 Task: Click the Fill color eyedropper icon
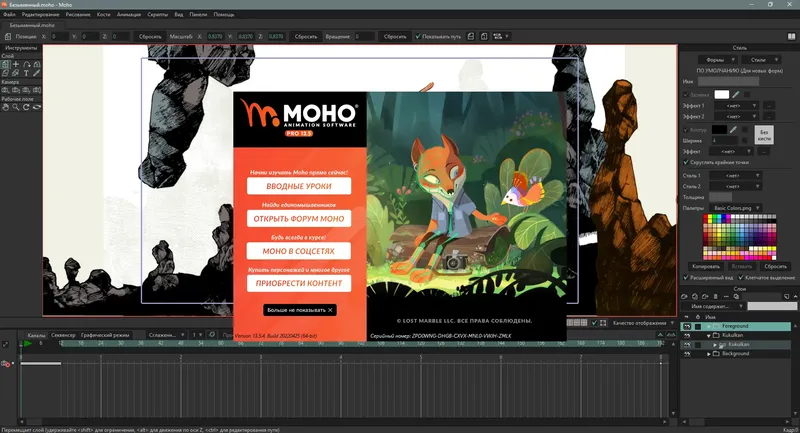point(736,94)
